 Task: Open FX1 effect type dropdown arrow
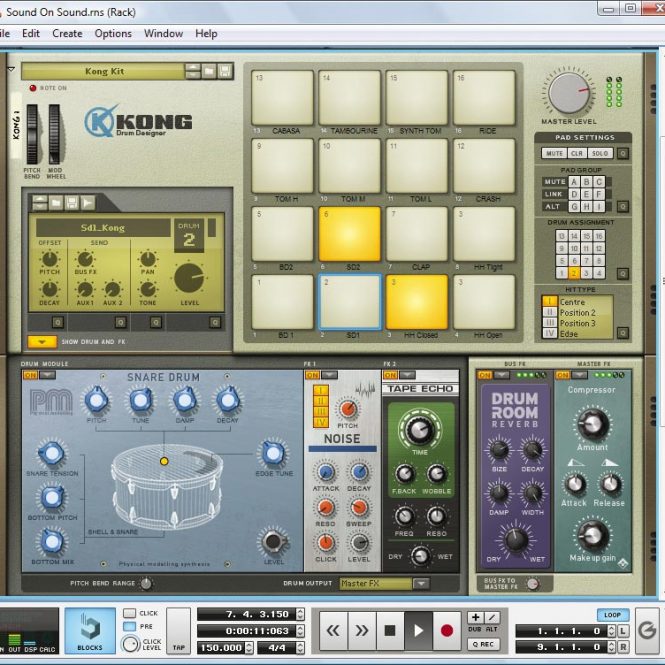click(330, 375)
